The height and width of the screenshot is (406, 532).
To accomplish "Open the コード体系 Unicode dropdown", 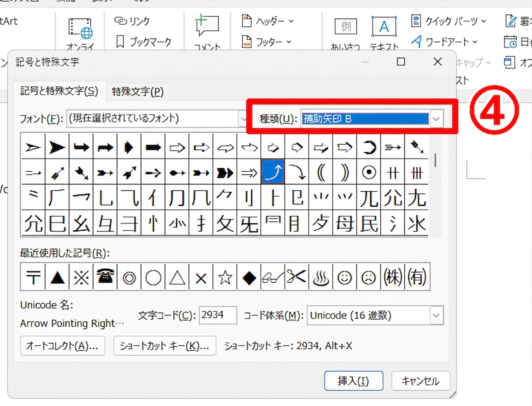I will coord(436,315).
